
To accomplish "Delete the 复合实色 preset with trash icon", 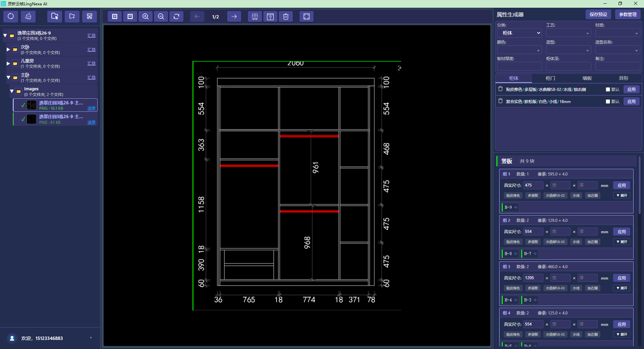I will pyautogui.click(x=500, y=101).
